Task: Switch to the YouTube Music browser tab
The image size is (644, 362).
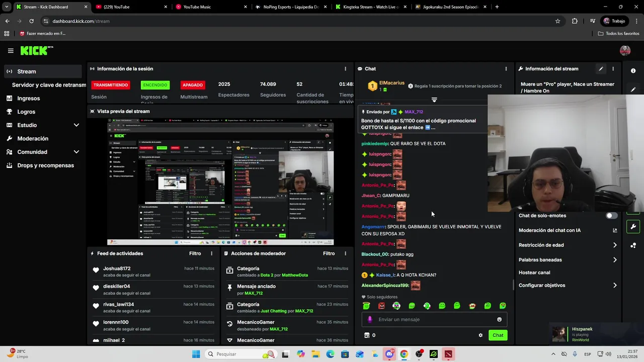Action: click(211, 7)
